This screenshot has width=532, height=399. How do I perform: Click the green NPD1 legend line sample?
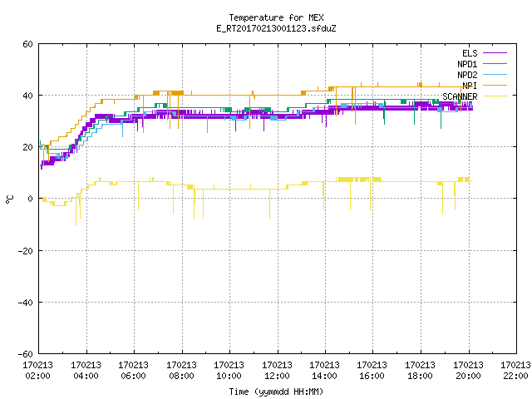point(495,63)
